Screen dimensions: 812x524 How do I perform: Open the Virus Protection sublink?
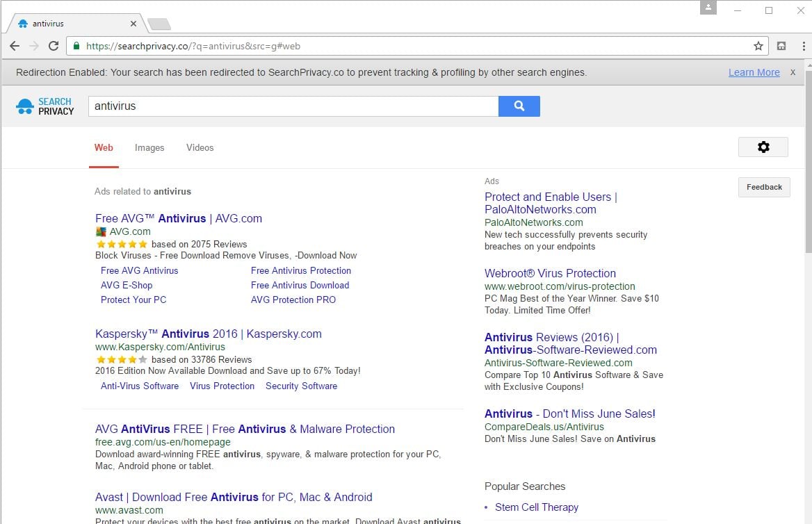(x=222, y=386)
